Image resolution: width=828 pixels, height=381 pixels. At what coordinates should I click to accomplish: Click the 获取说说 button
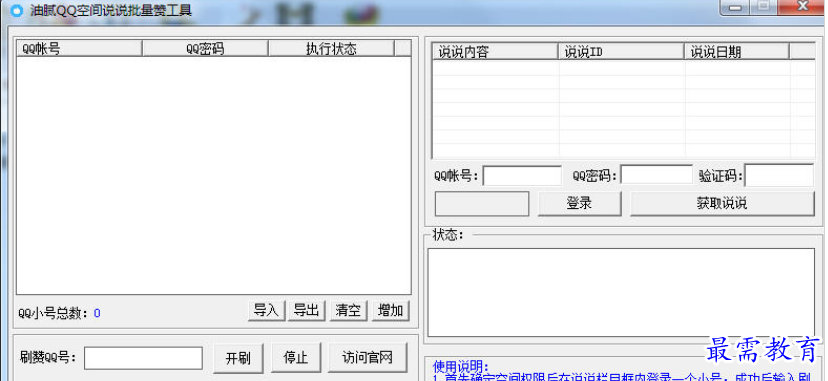(722, 204)
